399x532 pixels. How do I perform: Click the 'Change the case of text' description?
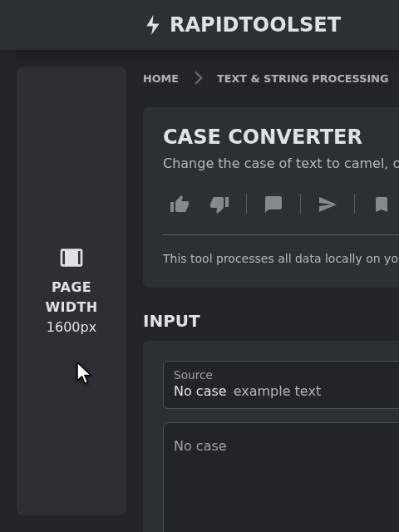coord(281,164)
